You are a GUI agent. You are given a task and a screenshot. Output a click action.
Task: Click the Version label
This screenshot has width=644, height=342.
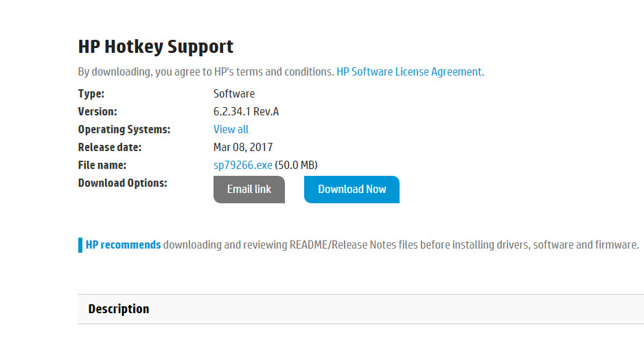coord(97,112)
